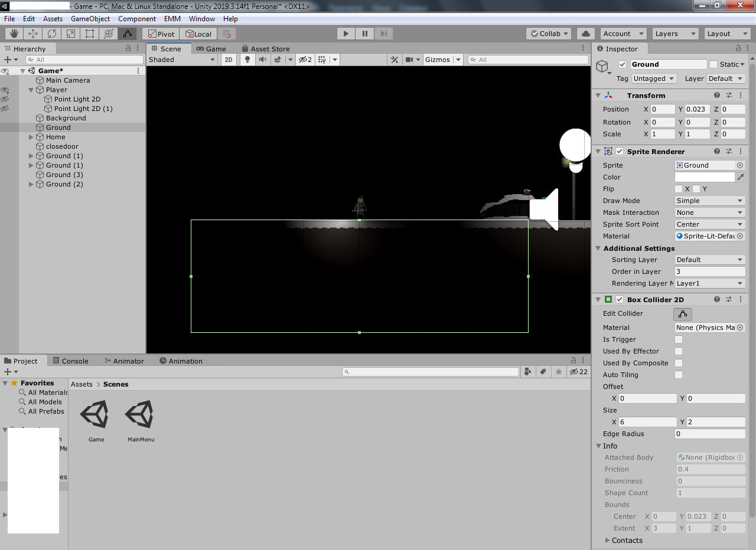Screen dimensions: 756x550
Task: Switch to the Console tab
Action: pos(70,361)
